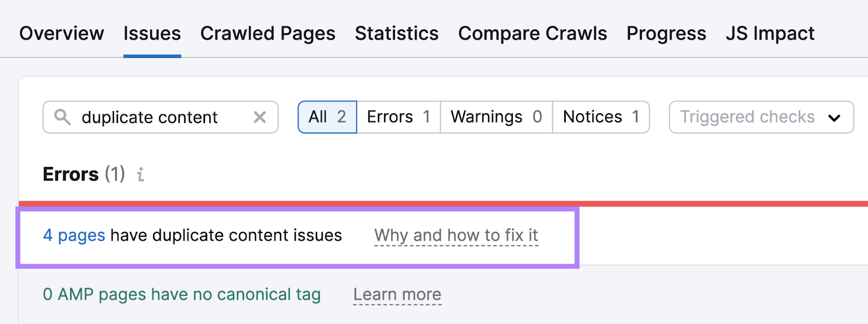
Task: View the JS Impact tab
Action: (770, 34)
